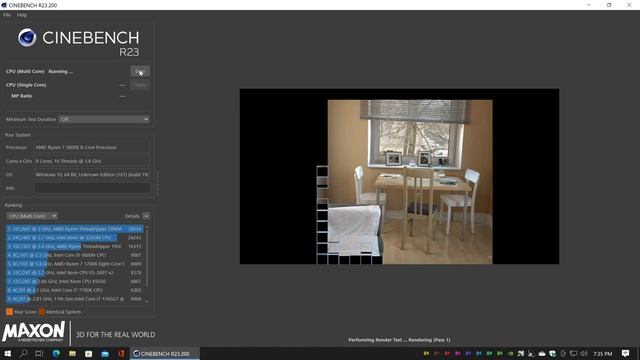Select ranking row 9 11th Gen Intel Core i7-1165G7
Image resolution: width=640 pixels, height=360 pixels.
pos(74,299)
